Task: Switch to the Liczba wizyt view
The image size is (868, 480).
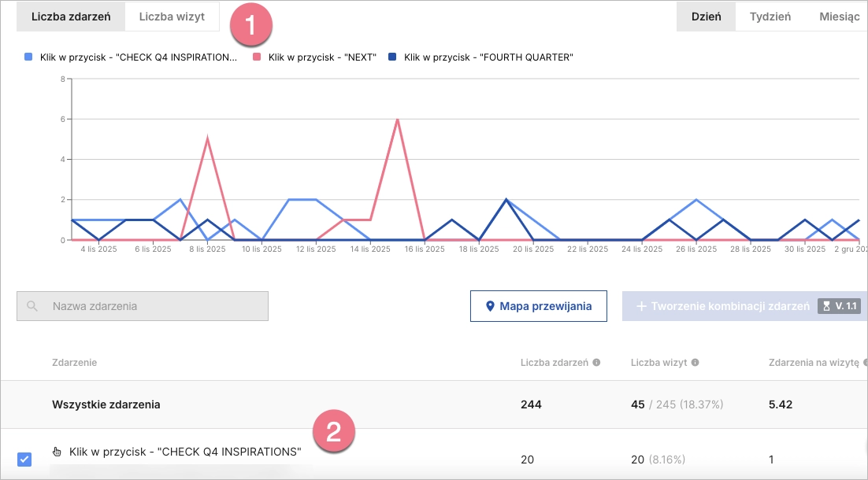Action: (x=172, y=16)
